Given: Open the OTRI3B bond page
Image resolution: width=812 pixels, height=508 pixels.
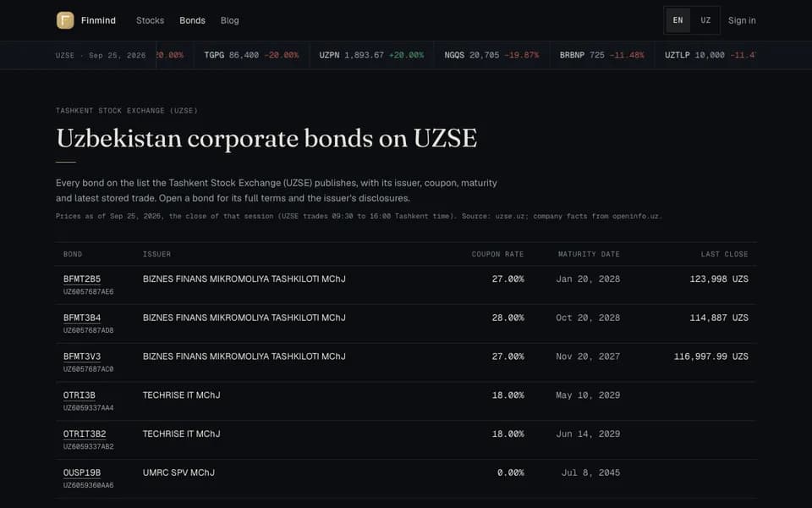Looking at the screenshot, I should [80, 395].
